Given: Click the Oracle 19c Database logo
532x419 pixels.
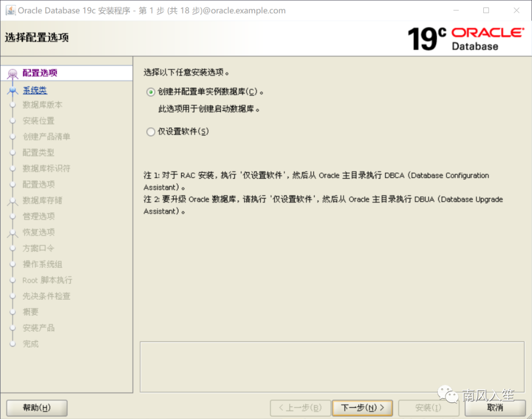Looking at the screenshot, I should coord(466,38).
